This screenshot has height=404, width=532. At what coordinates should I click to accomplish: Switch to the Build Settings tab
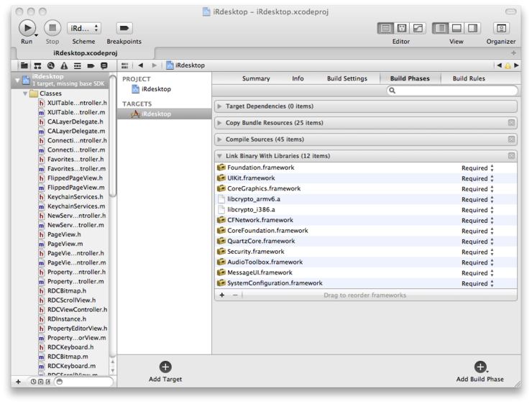(x=347, y=78)
